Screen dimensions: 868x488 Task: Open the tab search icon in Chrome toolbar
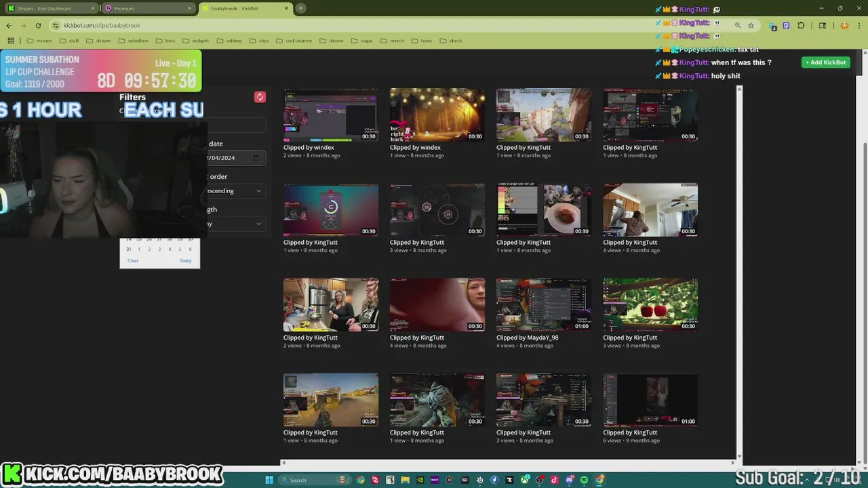click(823, 26)
